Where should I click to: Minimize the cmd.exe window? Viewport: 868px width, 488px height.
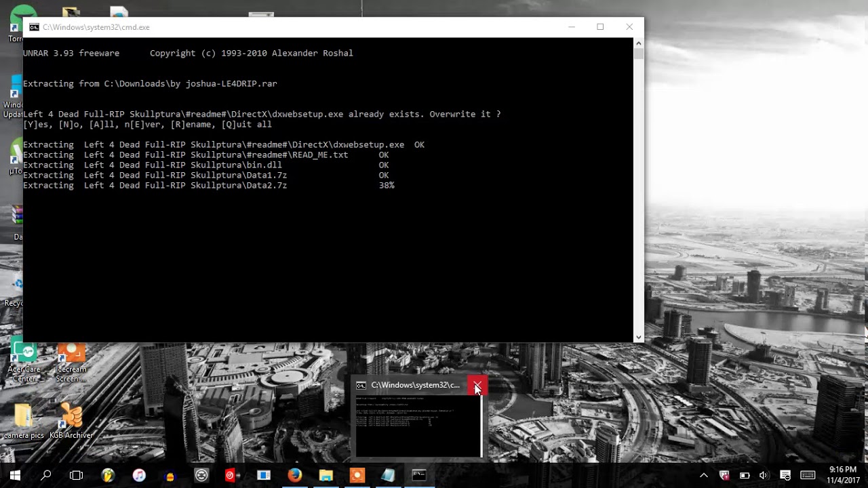tap(572, 27)
